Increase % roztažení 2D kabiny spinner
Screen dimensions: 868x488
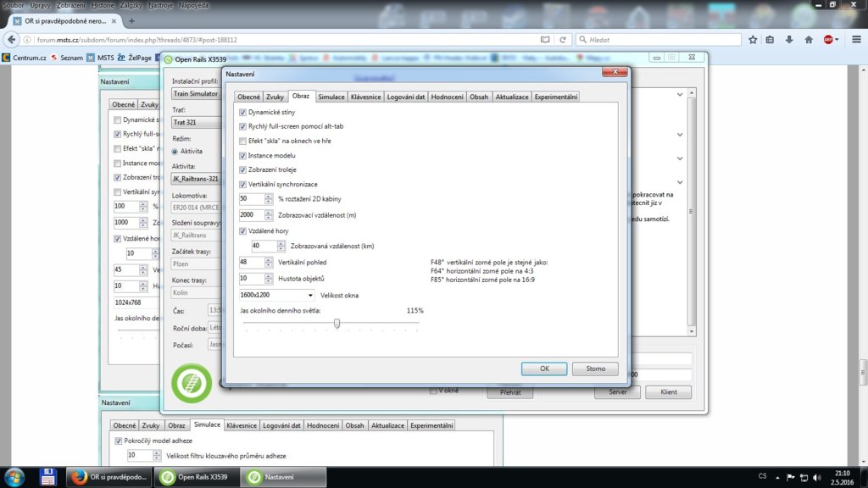(269, 197)
